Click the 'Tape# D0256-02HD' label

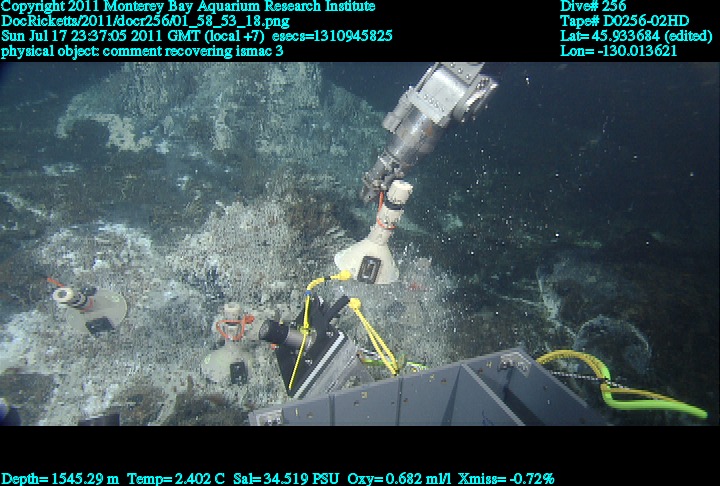[624, 21]
